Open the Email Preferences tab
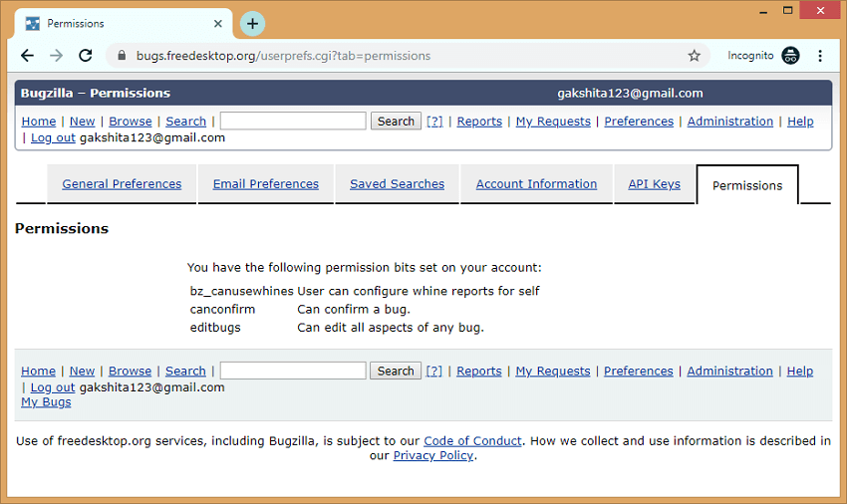 tap(266, 184)
